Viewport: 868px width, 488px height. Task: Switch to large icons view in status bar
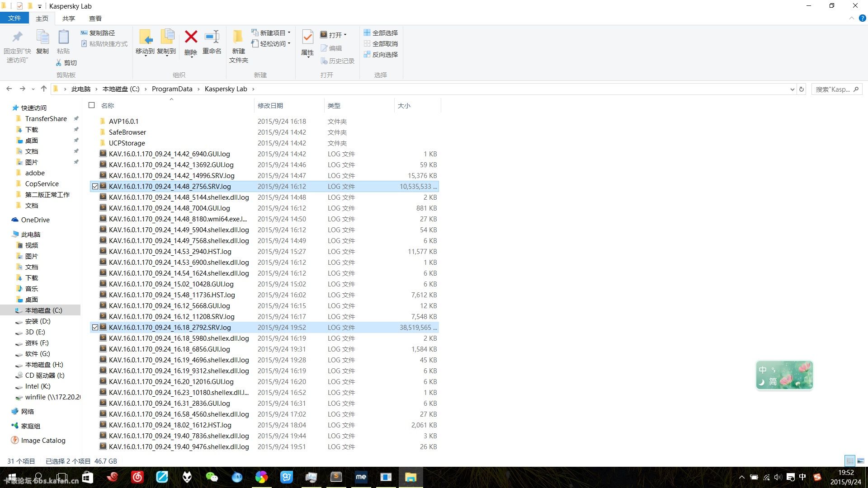click(861, 461)
